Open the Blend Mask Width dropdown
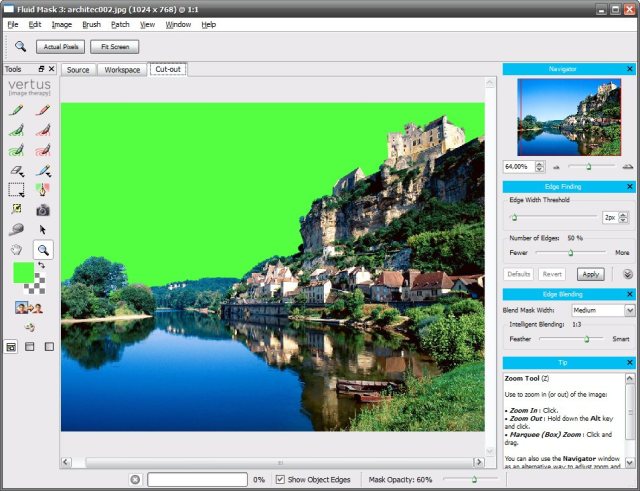This screenshot has width=640, height=491. 628,311
